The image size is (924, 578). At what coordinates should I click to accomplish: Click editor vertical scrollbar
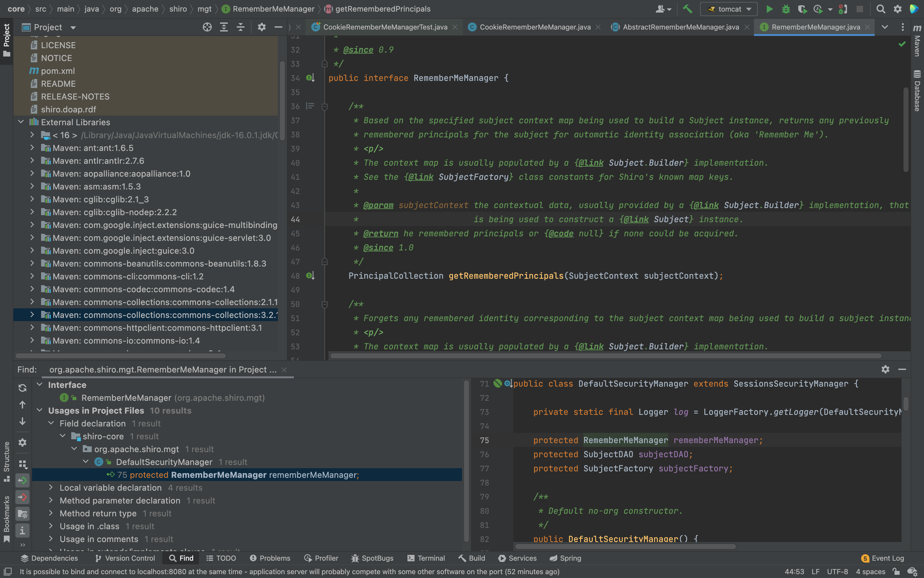coord(906,130)
